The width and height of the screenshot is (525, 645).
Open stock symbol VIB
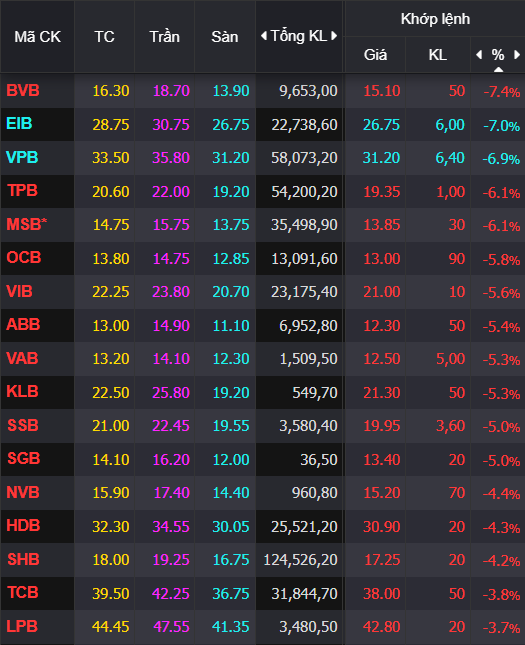[x=19, y=291]
